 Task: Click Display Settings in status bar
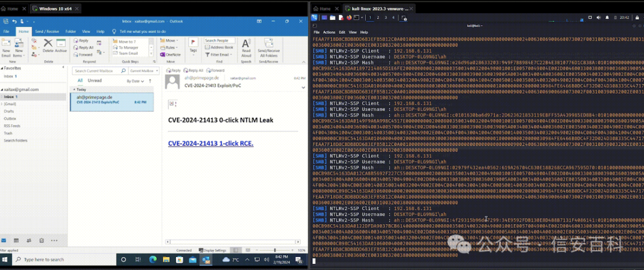213,250
